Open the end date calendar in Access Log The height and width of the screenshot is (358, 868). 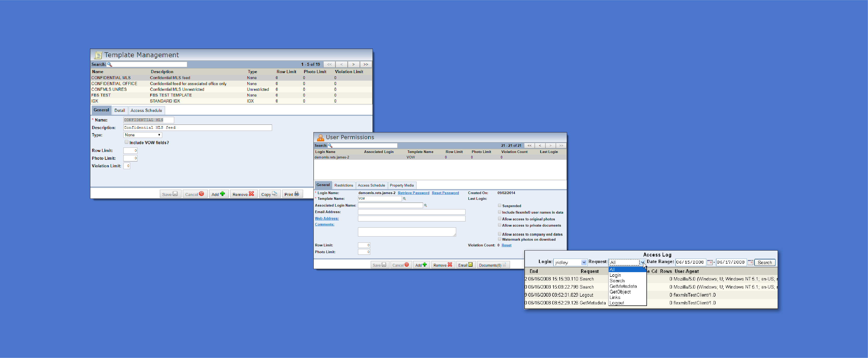coord(750,262)
